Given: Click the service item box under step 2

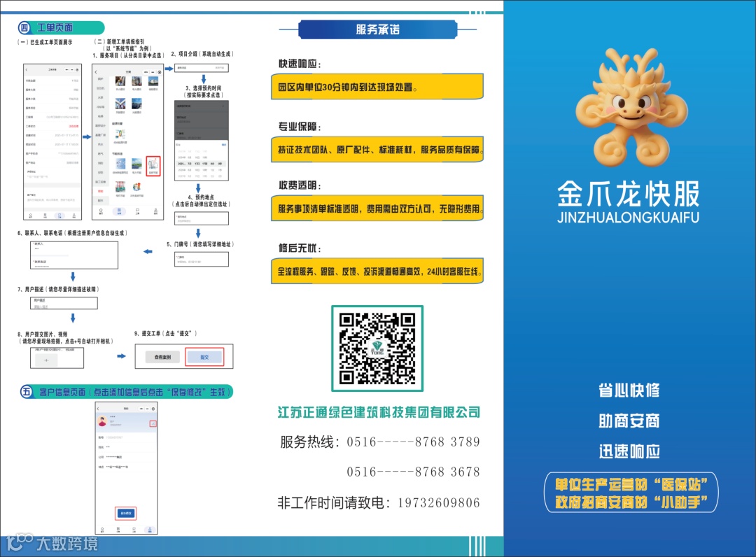Looking at the screenshot, I should [x=202, y=68].
